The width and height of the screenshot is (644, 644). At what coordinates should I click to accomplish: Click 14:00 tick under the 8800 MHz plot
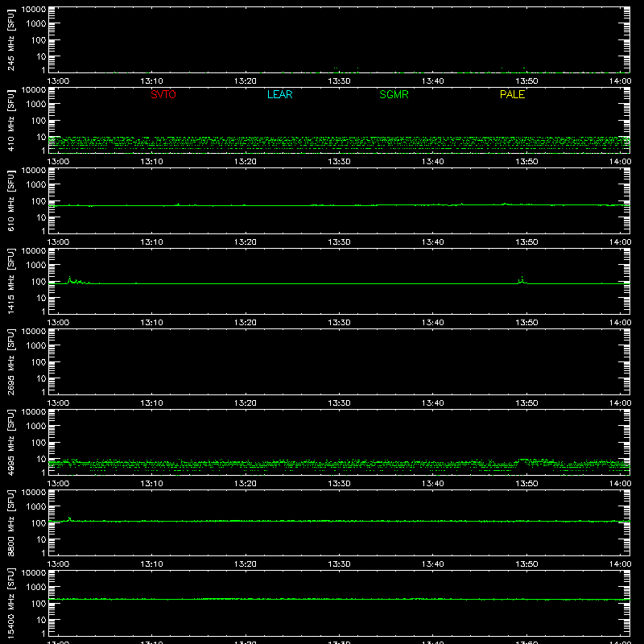click(x=620, y=564)
